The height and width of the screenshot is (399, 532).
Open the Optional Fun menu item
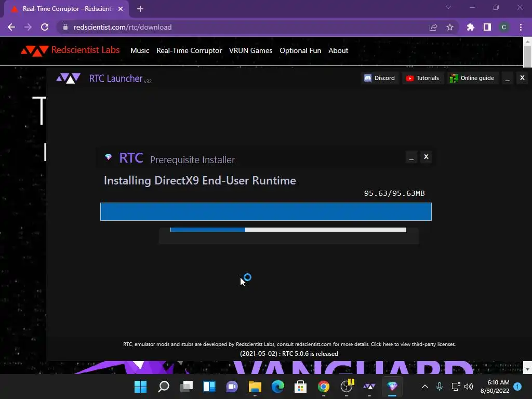pos(300,50)
